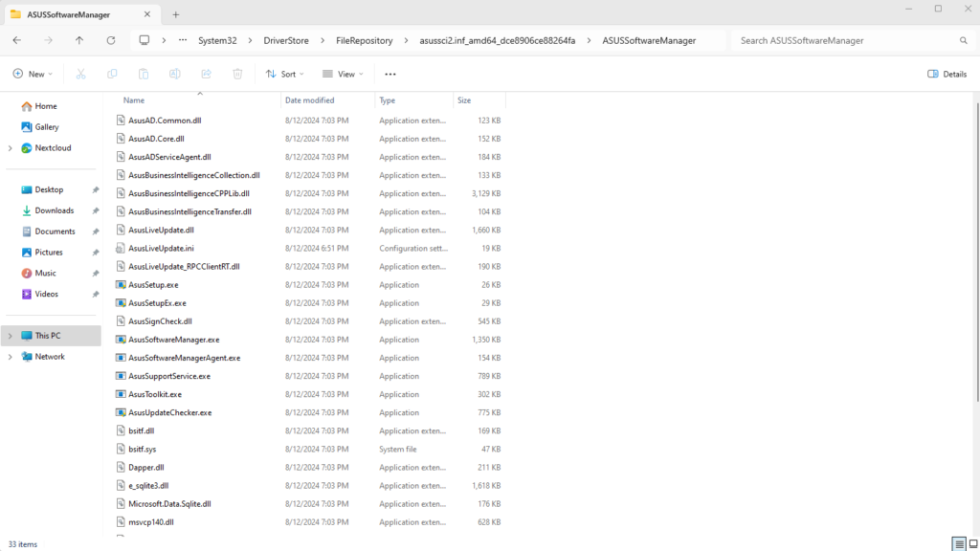The image size is (980, 551).
Task: Expand the Network tree node
Action: pos(10,357)
